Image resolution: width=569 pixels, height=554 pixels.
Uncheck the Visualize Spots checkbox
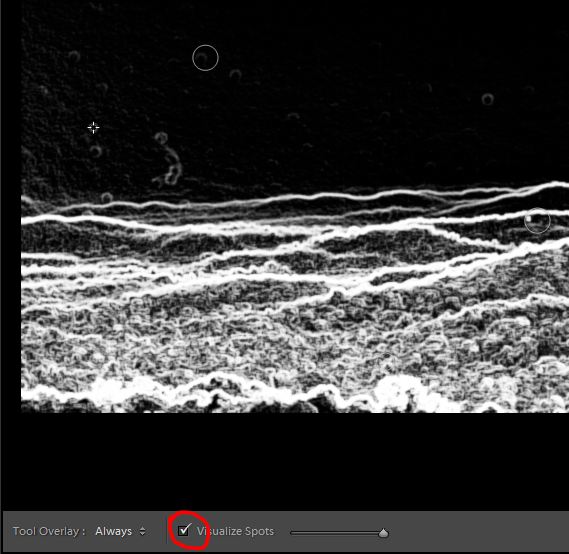(x=184, y=531)
